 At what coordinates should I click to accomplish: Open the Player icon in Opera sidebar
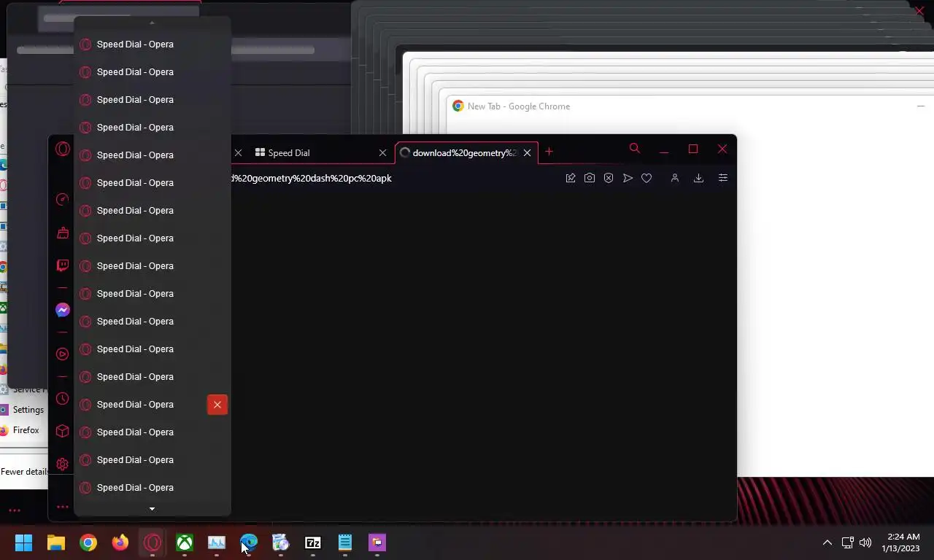click(63, 354)
